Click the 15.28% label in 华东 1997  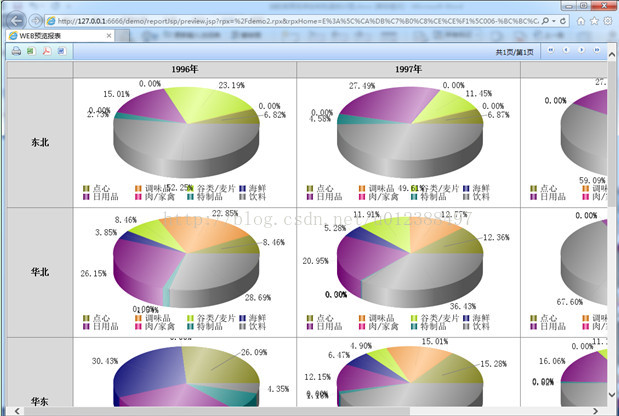pos(493,364)
